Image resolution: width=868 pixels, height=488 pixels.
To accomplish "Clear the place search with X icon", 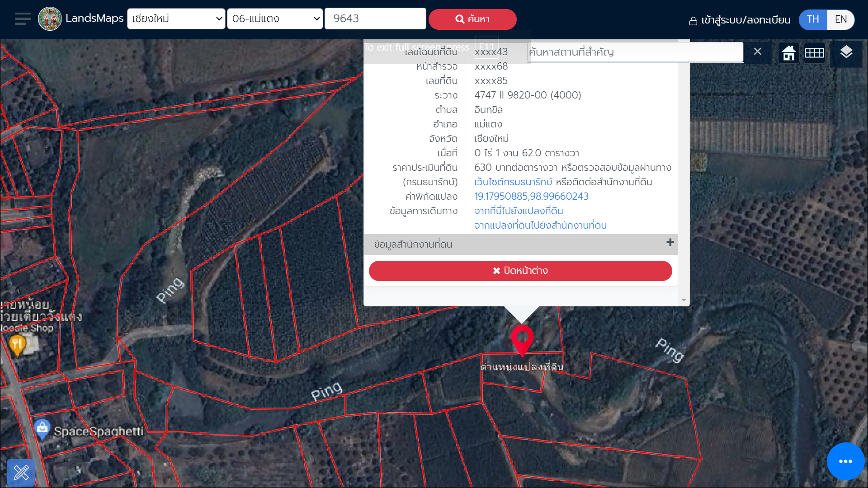I will (758, 52).
